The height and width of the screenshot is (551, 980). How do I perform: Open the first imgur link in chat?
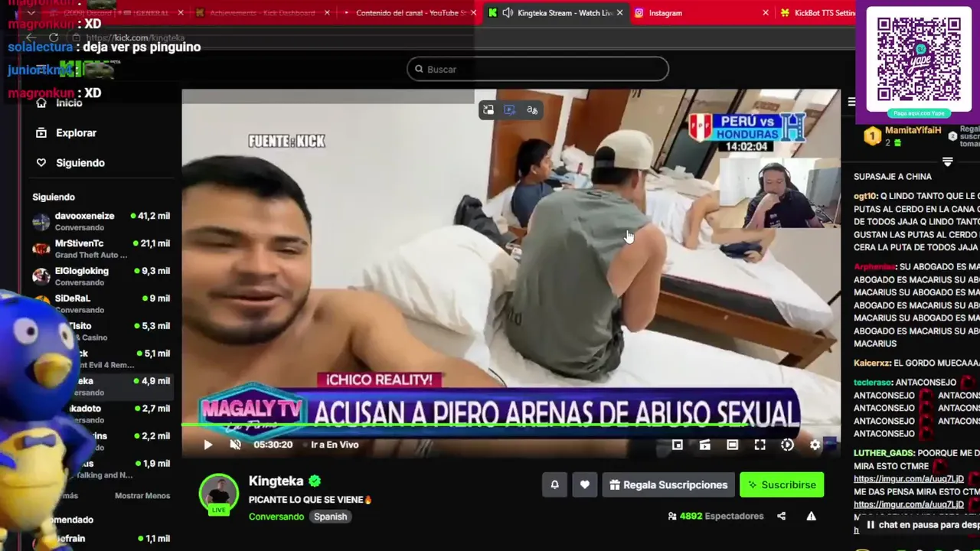point(909,479)
